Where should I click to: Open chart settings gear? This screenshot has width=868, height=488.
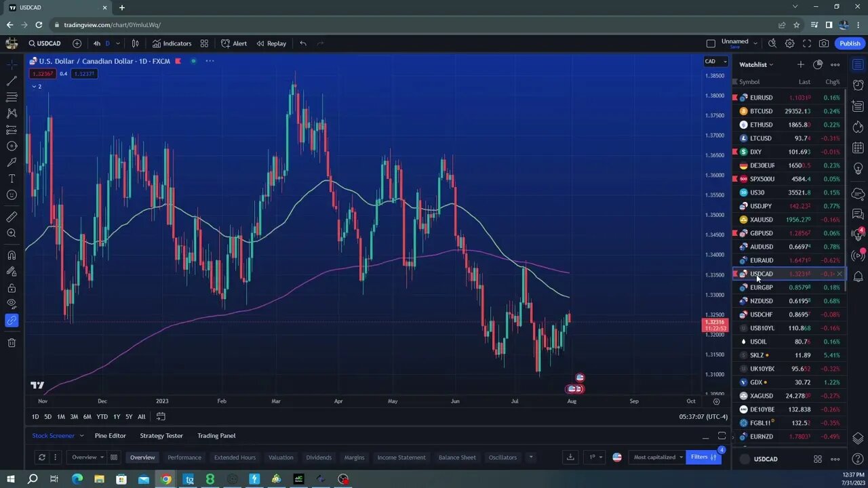click(x=789, y=43)
